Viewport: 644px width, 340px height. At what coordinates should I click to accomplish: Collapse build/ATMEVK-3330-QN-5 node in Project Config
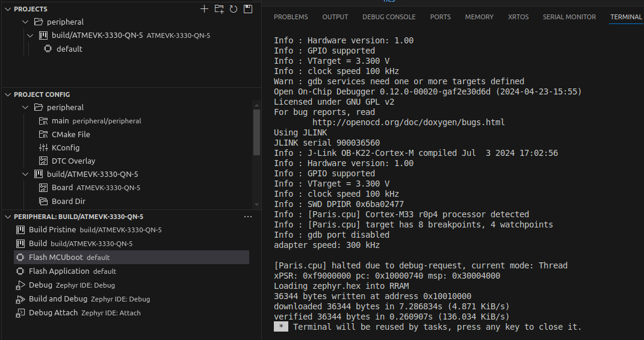(x=25, y=174)
